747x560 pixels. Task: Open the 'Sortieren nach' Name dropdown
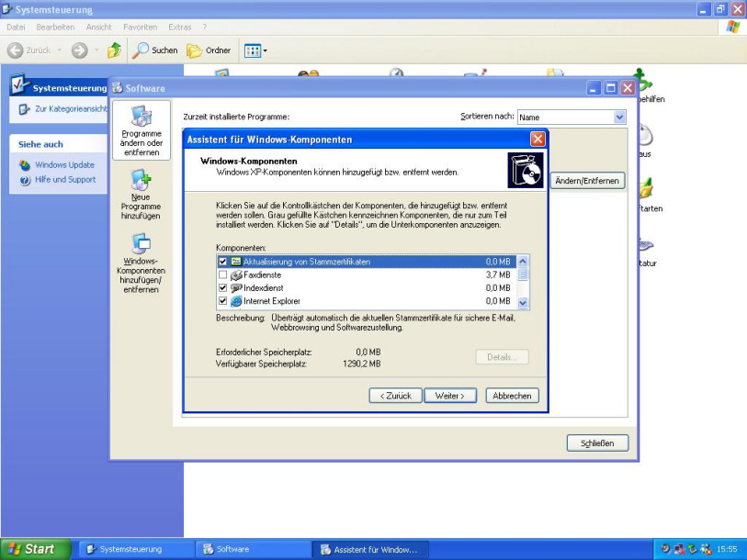tap(619, 118)
